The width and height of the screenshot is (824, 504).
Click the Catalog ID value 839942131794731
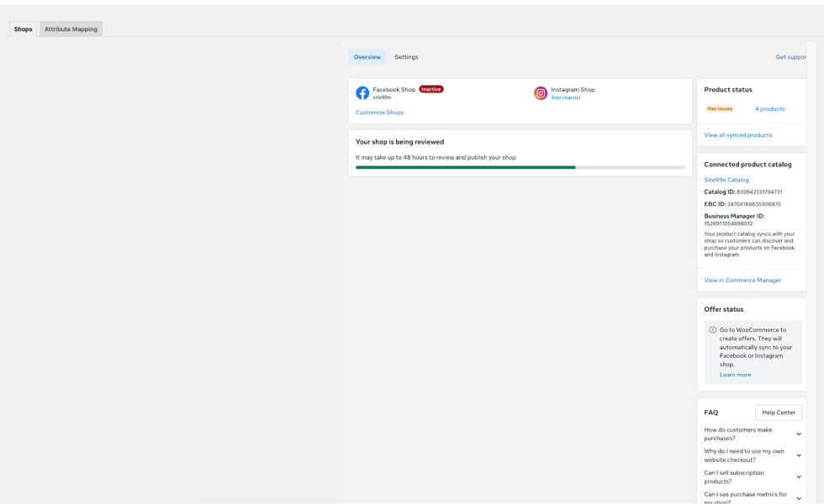point(759,192)
